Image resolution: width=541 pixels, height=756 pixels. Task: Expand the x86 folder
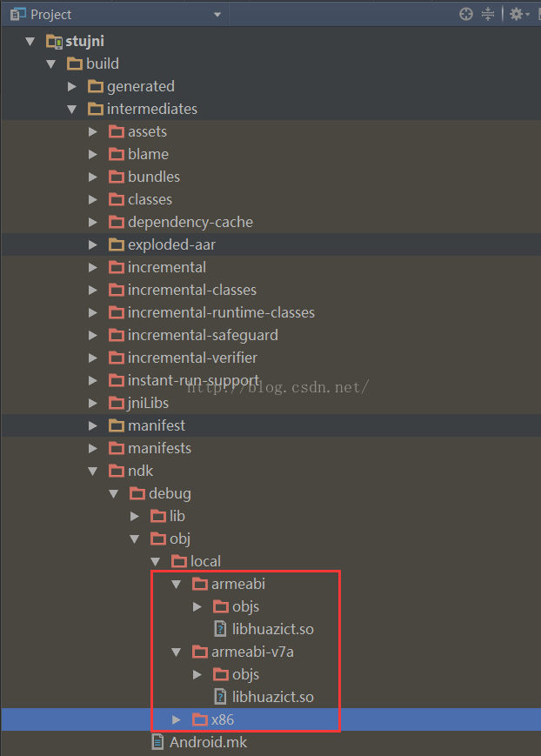[x=177, y=719]
